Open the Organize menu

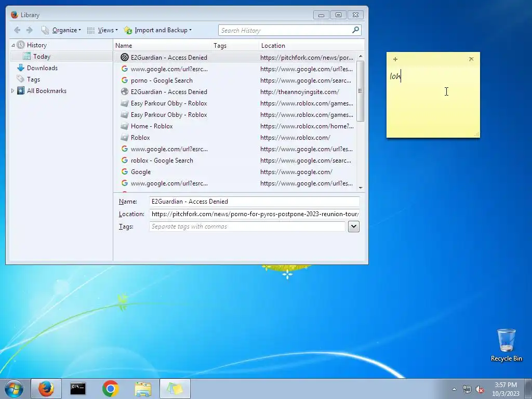pos(61,30)
